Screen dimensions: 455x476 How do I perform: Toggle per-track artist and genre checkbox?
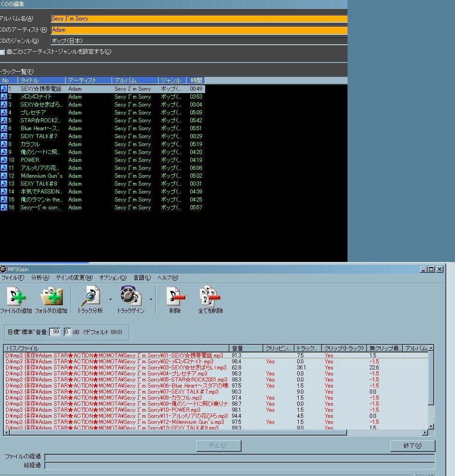pos(2,52)
